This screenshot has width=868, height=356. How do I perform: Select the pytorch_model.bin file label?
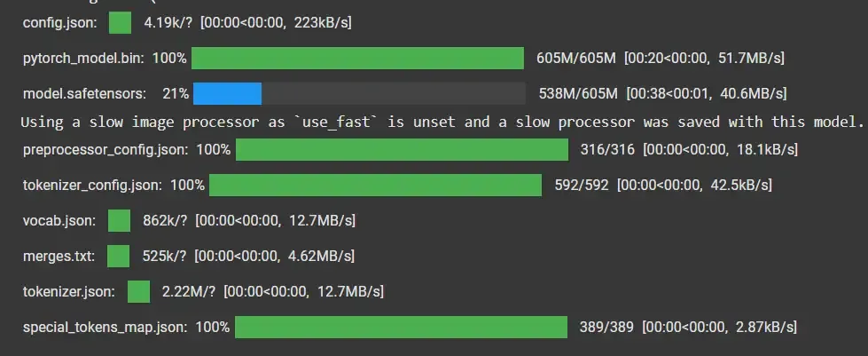click(x=85, y=59)
